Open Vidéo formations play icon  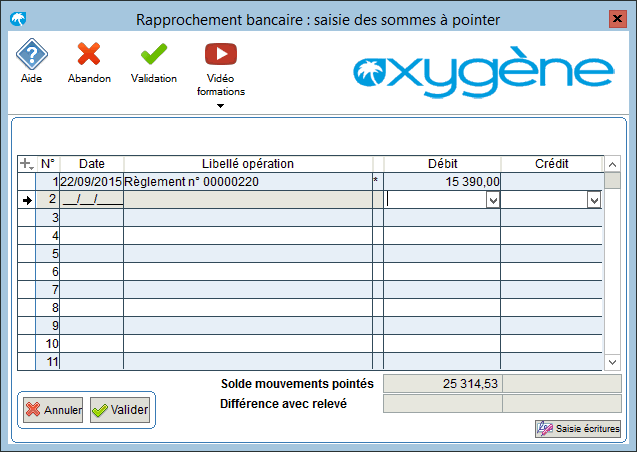(221, 54)
